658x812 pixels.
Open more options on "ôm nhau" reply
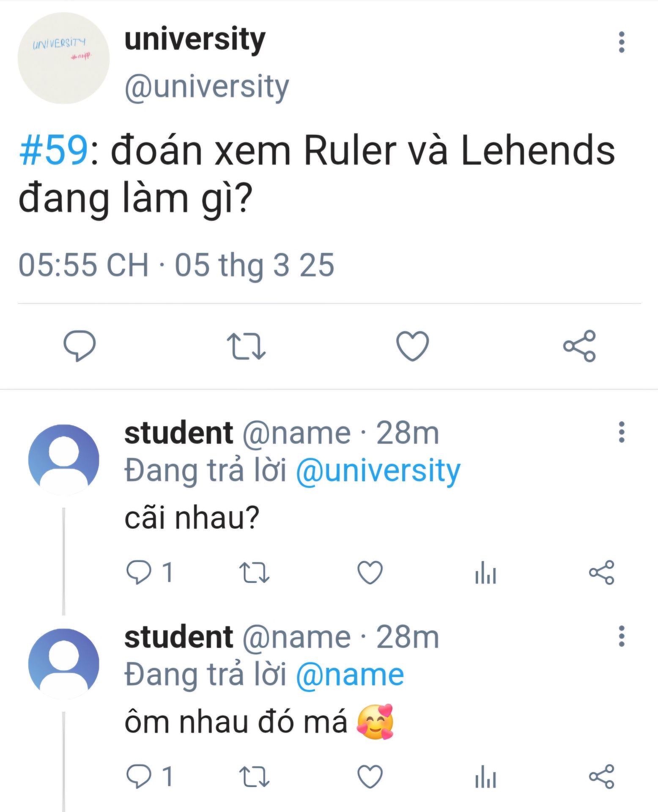click(x=621, y=636)
